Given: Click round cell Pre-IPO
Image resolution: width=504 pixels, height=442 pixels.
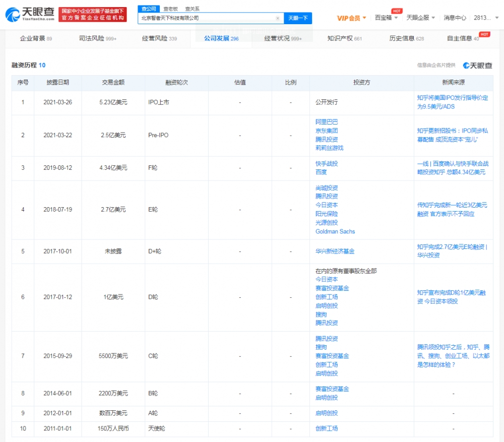Looking at the screenshot, I should click(x=158, y=136).
